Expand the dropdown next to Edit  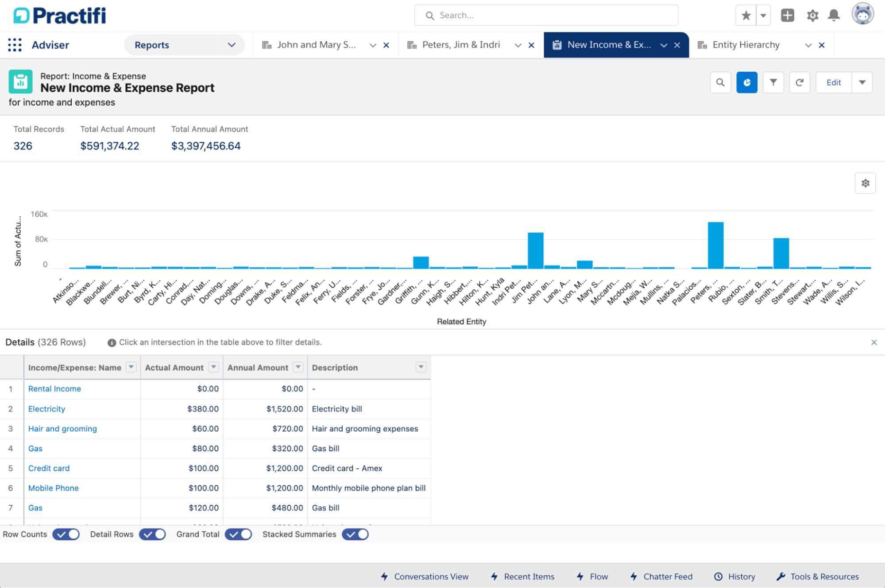point(862,82)
